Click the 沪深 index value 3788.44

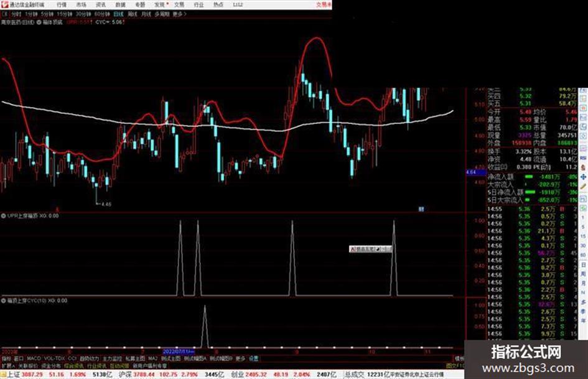144,375
